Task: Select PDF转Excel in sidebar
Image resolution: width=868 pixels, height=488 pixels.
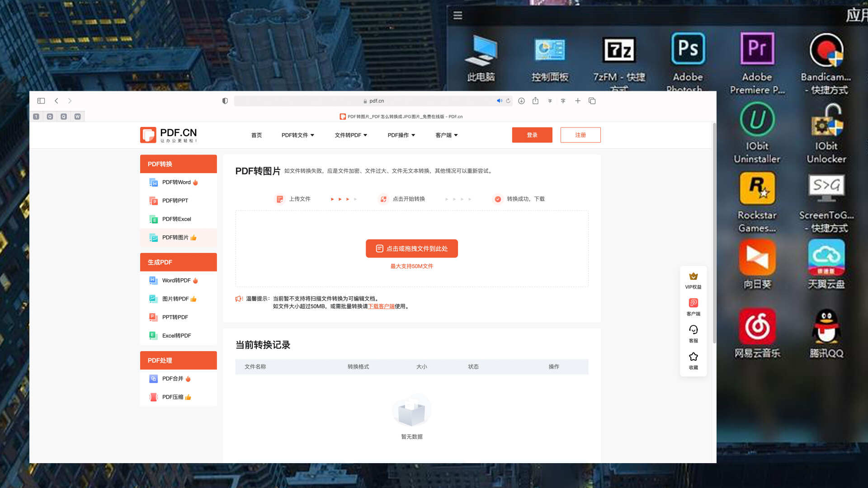Action: 179,219
